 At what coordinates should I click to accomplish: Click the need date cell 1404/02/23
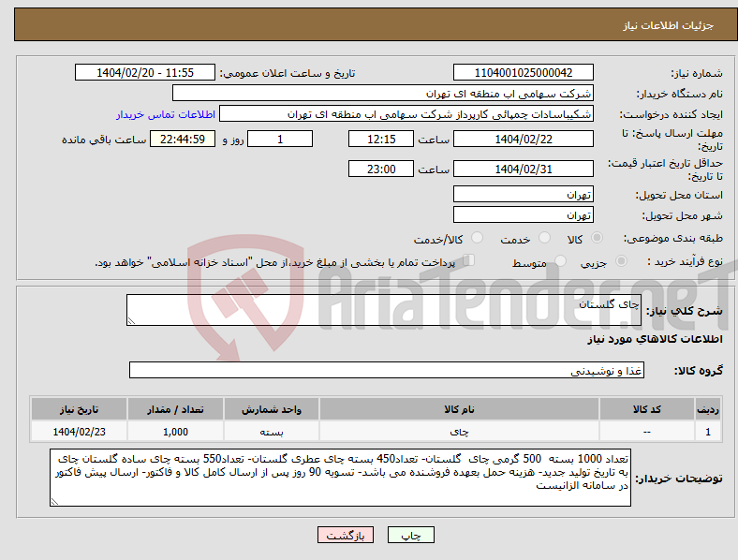79,432
